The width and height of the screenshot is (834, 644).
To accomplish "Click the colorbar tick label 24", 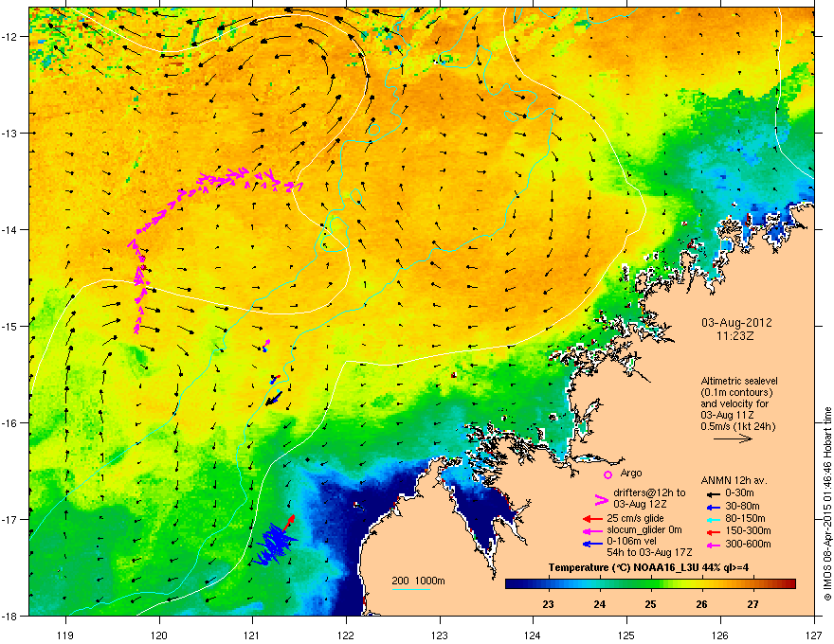I will click(x=599, y=604).
